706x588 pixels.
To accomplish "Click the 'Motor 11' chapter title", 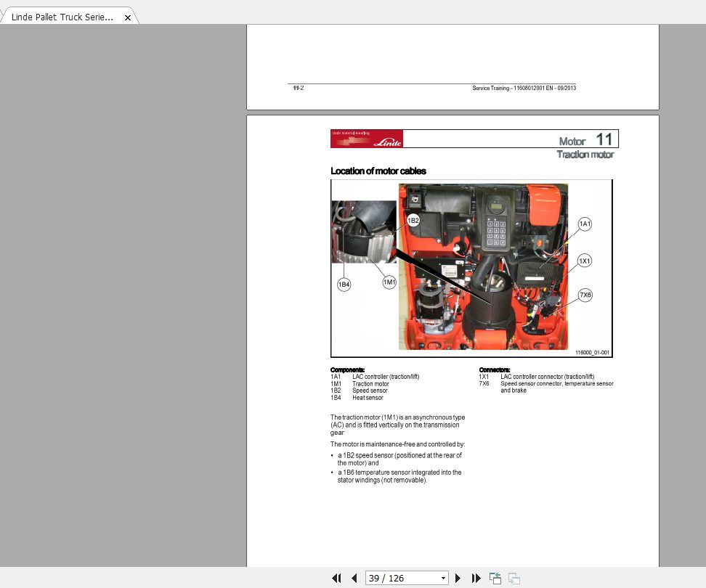I will (x=585, y=139).
